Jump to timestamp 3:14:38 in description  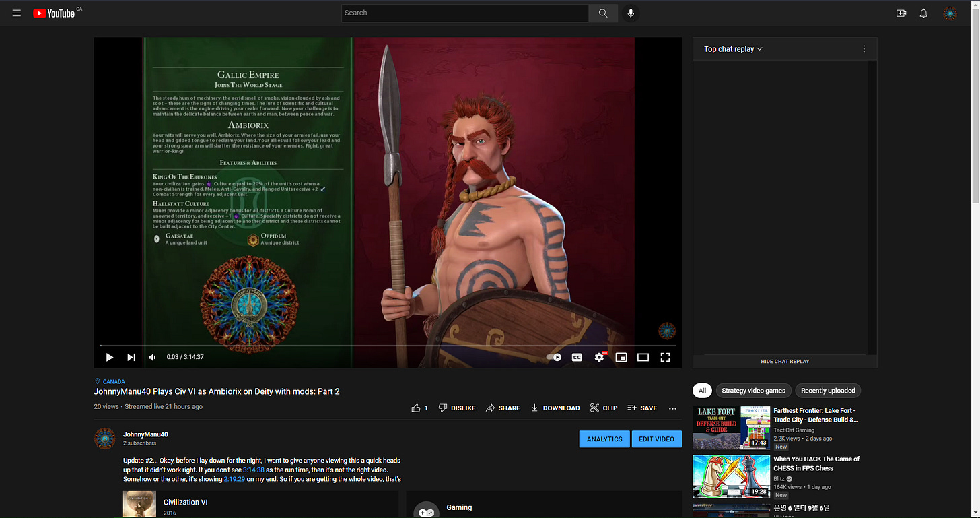click(254, 470)
